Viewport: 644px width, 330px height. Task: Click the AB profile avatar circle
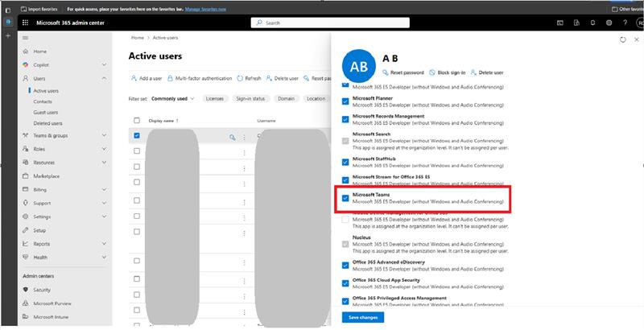[358, 67]
